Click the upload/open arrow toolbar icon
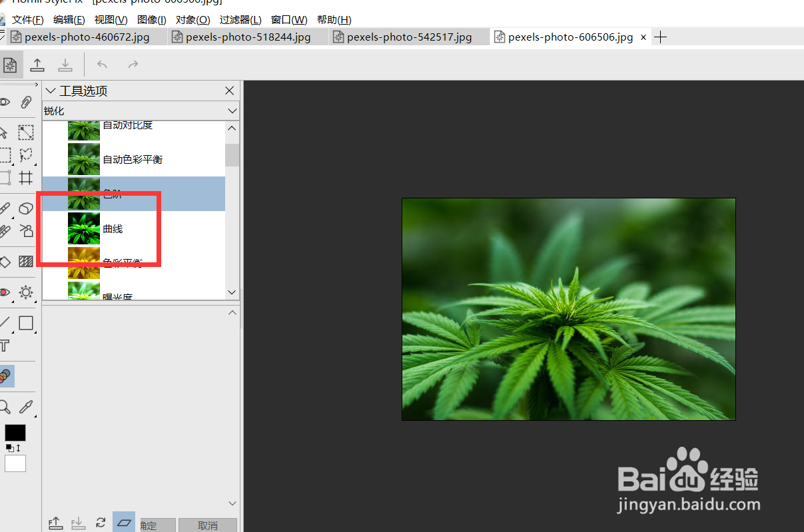The image size is (804, 532). 37,65
